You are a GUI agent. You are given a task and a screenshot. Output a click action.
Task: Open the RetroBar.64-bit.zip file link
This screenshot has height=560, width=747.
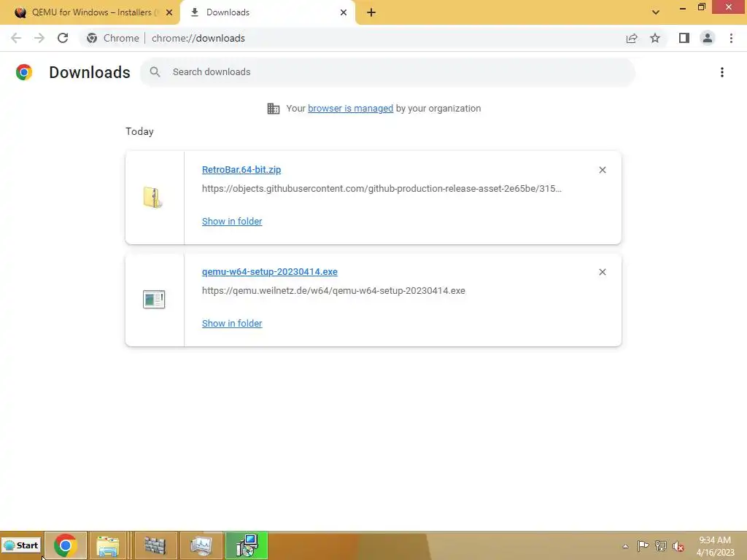(x=241, y=169)
